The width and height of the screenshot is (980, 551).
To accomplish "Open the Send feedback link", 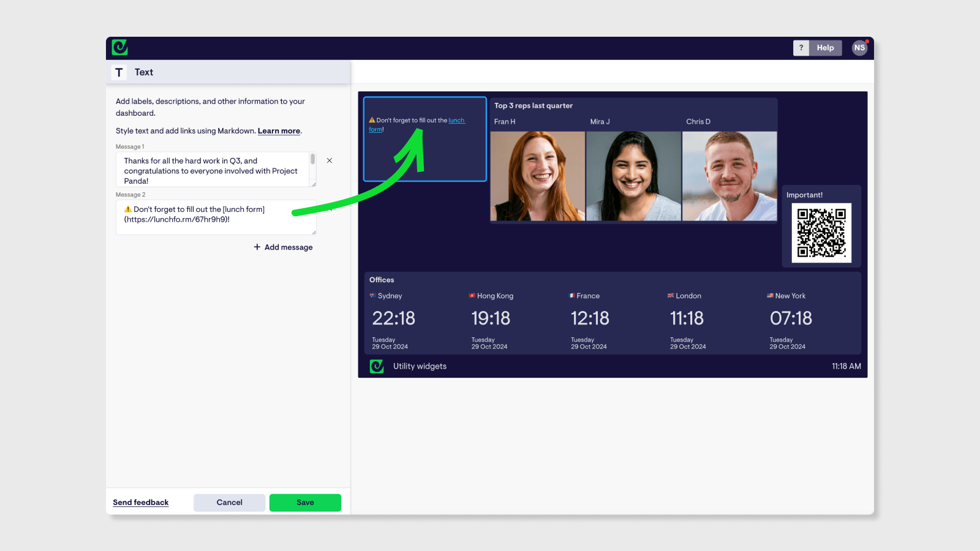I will click(x=140, y=503).
